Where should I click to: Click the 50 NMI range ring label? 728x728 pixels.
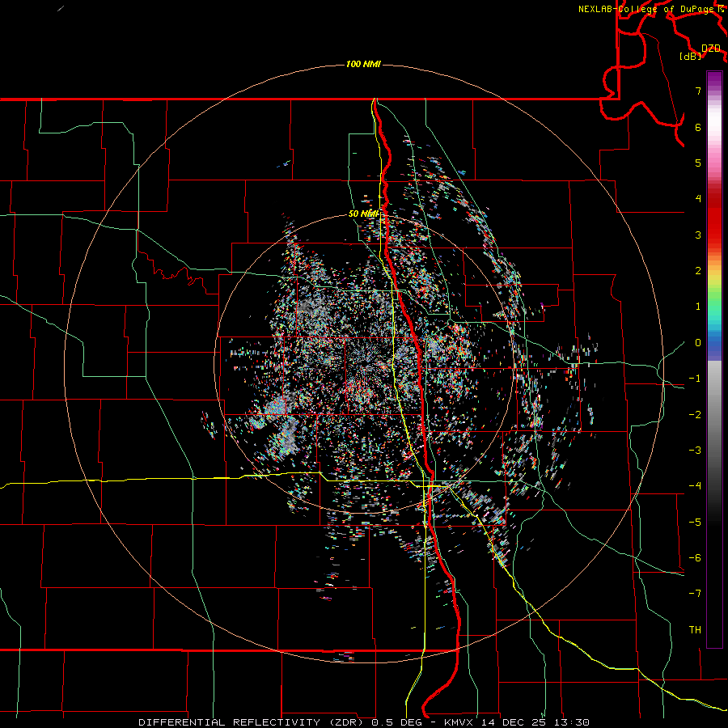pyautogui.click(x=363, y=214)
